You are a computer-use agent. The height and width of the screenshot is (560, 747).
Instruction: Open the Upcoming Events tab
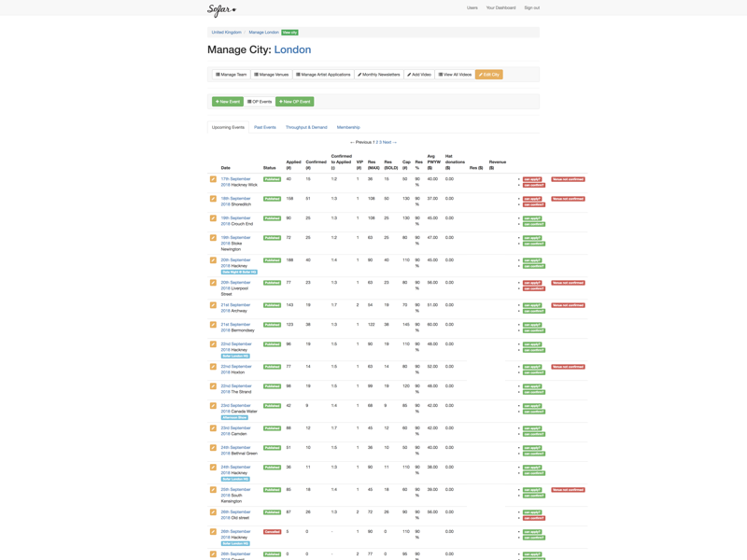tap(228, 127)
